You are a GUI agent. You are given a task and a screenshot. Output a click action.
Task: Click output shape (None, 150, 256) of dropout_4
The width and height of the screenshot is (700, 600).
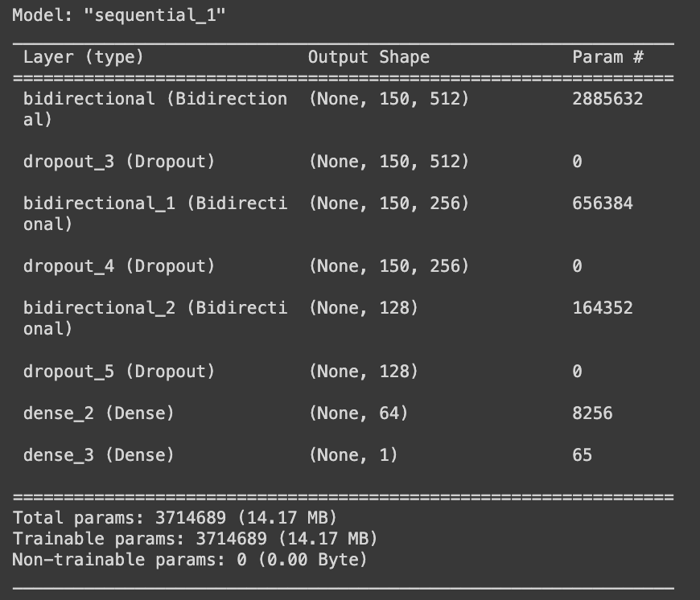click(x=389, y=266)
